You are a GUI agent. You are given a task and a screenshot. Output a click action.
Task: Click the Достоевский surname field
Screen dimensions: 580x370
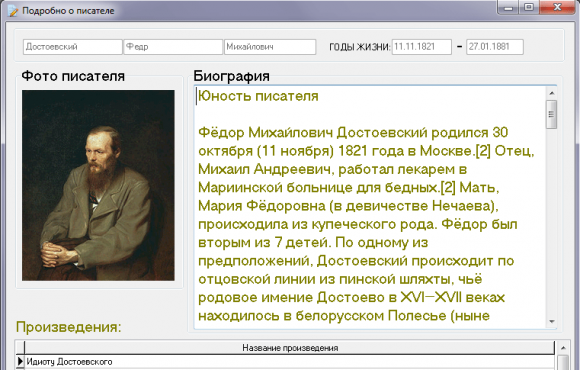(x=72, y=47)
